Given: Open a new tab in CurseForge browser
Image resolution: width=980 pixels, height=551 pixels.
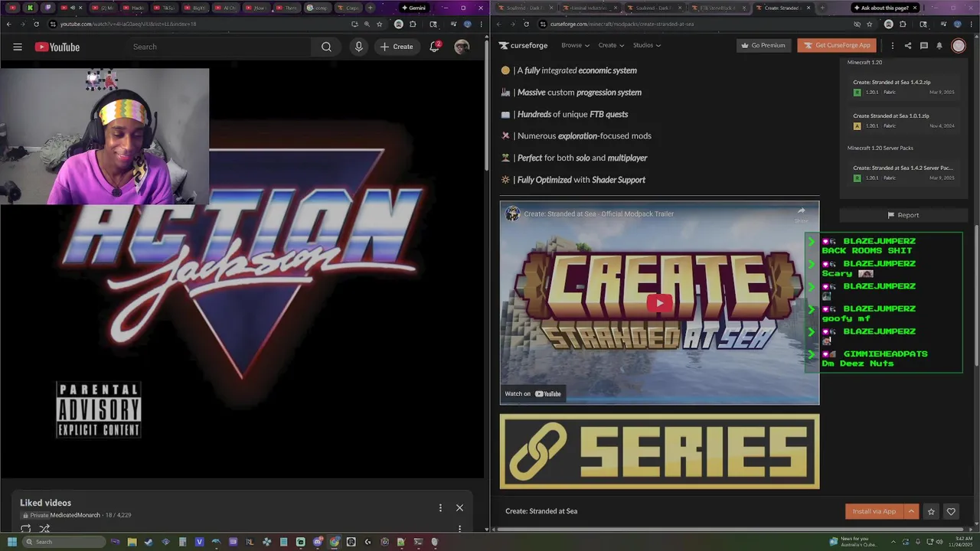Looking at the screenshot, I should pos(822,8).
